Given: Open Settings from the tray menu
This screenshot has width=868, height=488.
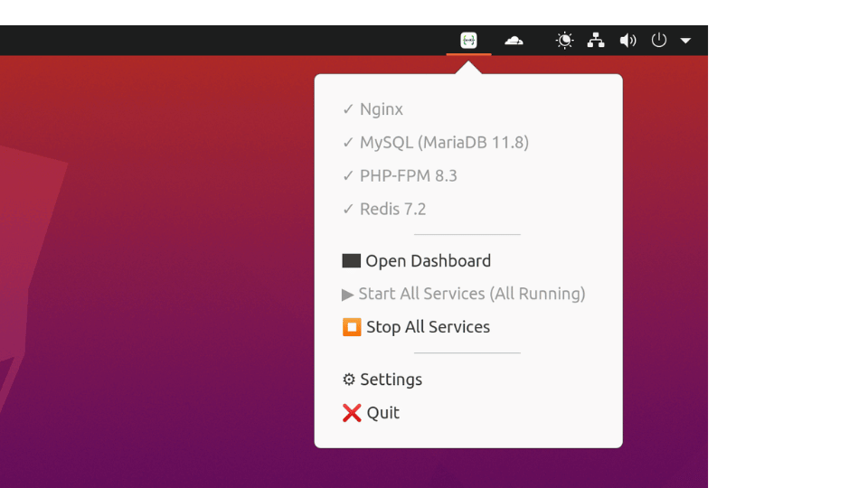Looking at the screenshot, I should click(468, 380).
